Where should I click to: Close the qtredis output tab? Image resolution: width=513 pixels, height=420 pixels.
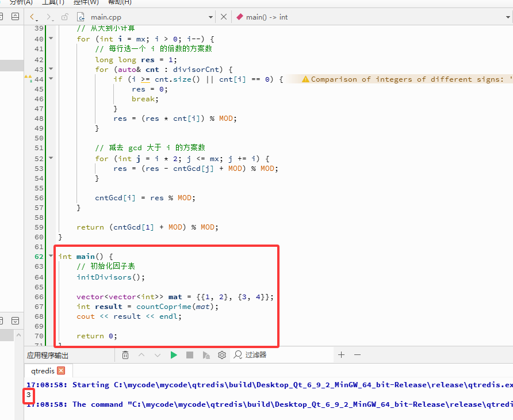pyautogui.click(x=61, y=371)
